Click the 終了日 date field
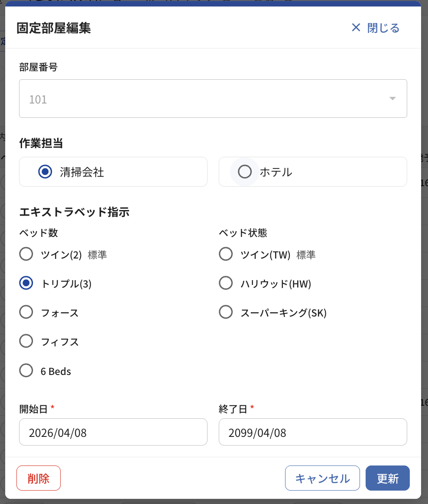The image size is (428, 504). (313, 432)
